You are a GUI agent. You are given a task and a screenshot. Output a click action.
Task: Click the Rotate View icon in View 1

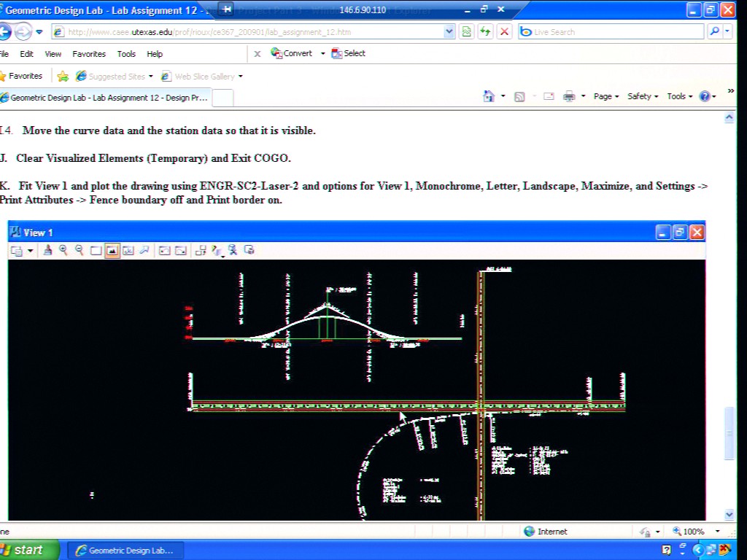(x=128, y=251)
